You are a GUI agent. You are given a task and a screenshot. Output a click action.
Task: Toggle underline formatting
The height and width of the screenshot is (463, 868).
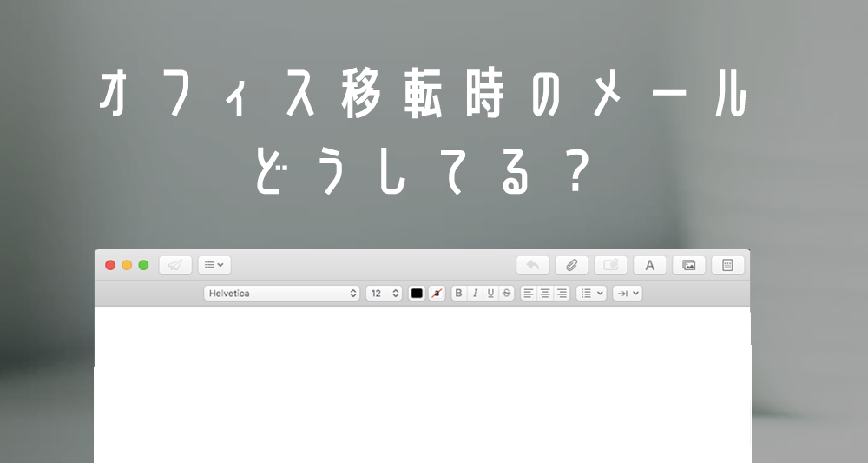pos(490,294)
